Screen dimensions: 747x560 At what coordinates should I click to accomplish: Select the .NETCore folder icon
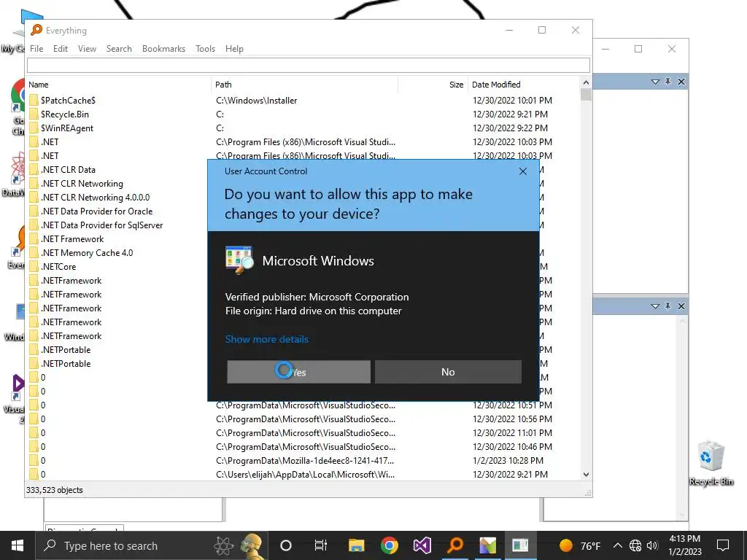click(34, 267)
